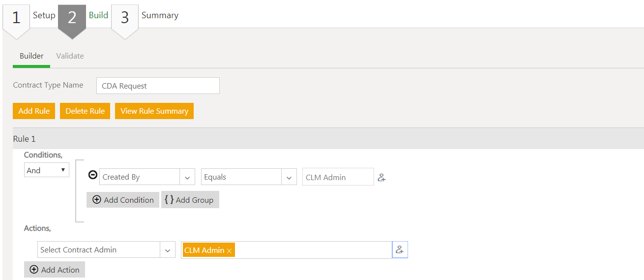Image resolution: width=644 pixels, height=280 pixels.
Task: Expand the Equals operator dropdown
Action: click(x=289, y=177)
